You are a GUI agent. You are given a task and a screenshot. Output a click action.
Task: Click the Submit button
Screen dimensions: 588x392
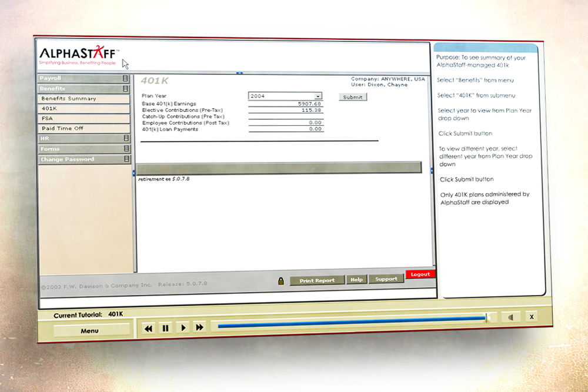(x=353, y=97)
